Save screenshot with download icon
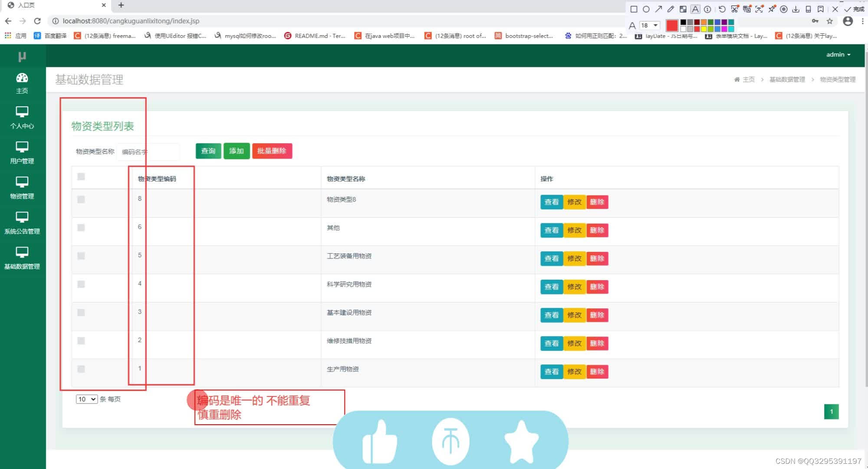868x469 pixels. point(796,9)
